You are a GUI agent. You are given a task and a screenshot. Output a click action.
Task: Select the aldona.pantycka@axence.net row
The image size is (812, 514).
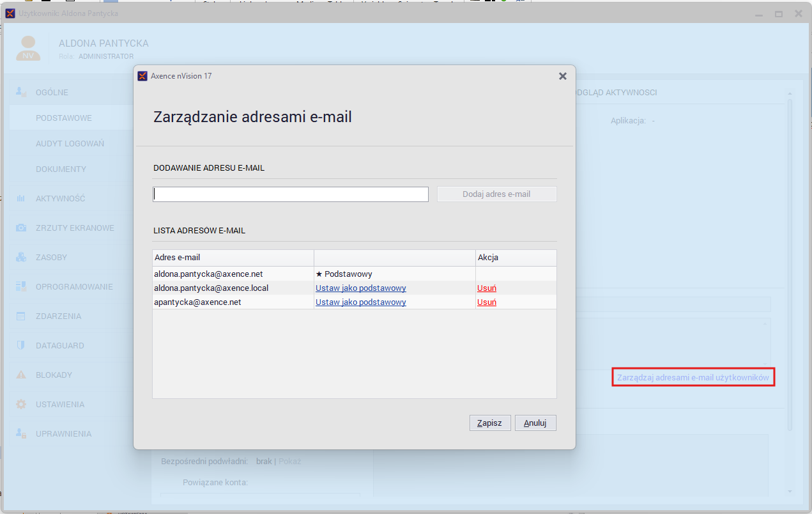click(355, 274)
